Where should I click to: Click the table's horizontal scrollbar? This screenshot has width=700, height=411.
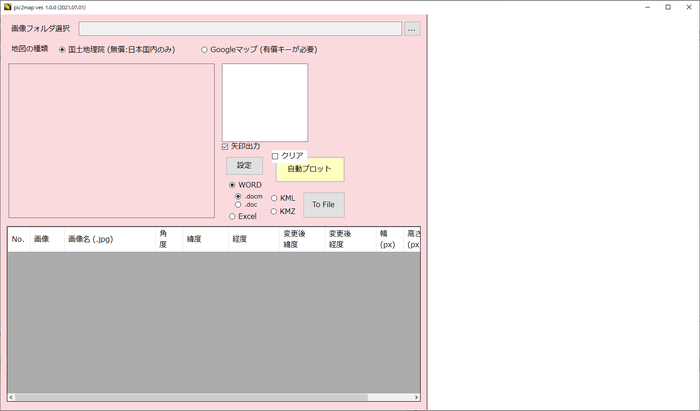coord(200,397)
